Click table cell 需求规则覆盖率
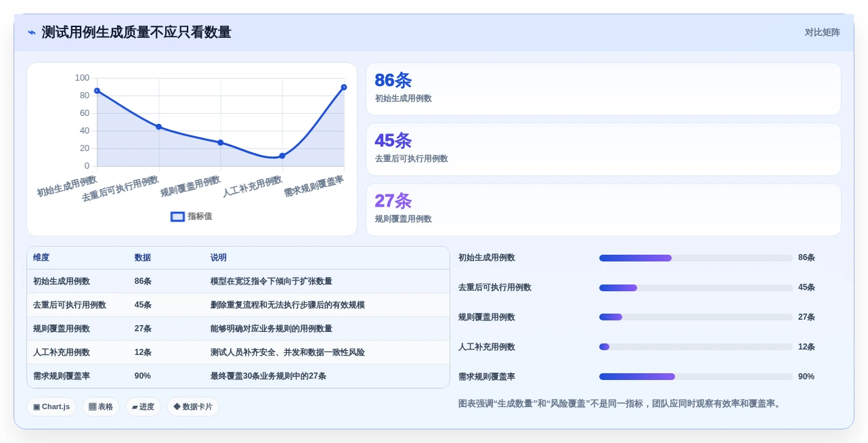The image size is (868, 443). tap(62, 376)
